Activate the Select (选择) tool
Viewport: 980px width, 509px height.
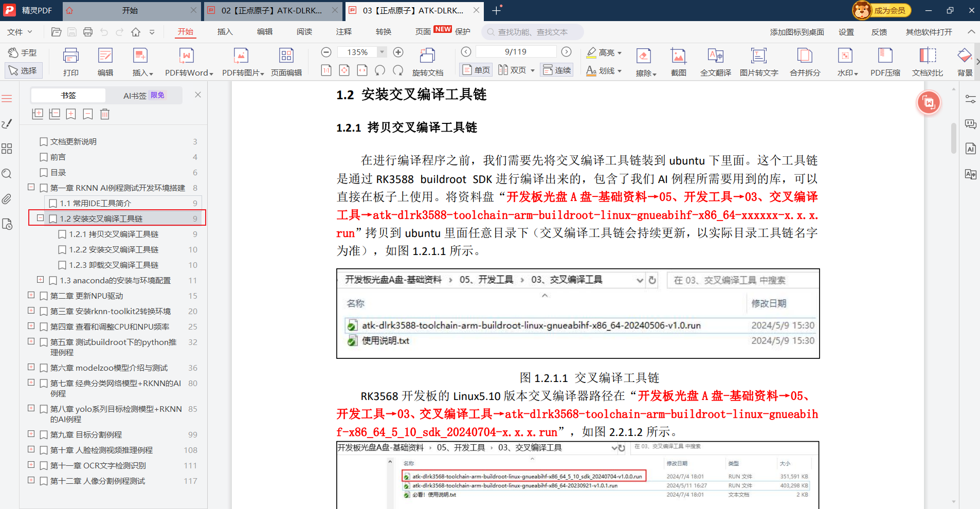tap(23, 70)
